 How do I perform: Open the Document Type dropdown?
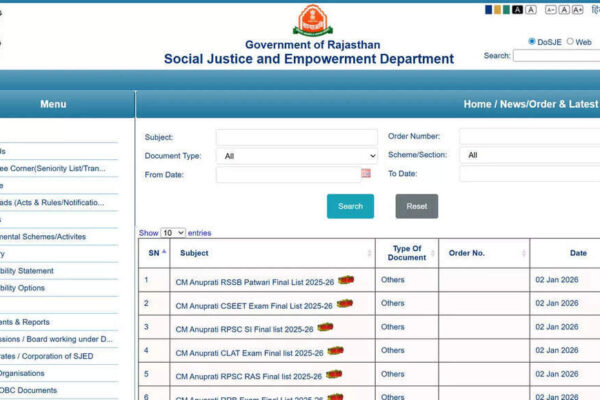coord(297,156)
